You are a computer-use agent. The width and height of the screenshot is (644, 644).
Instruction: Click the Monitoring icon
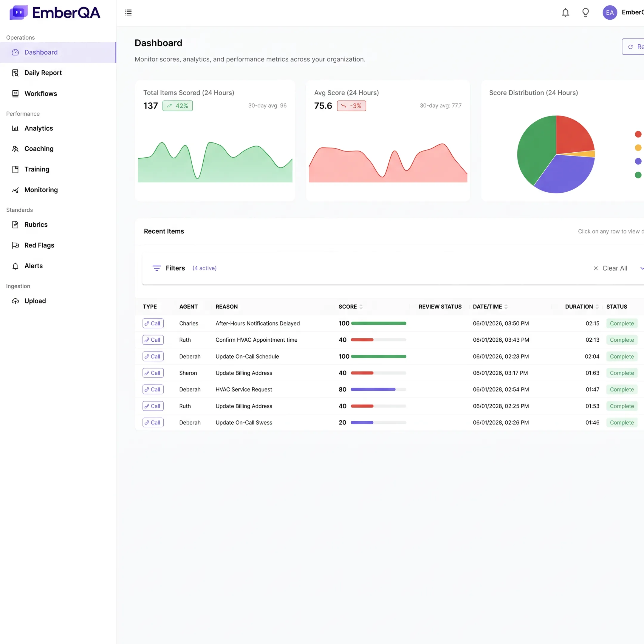coord(15,190)
